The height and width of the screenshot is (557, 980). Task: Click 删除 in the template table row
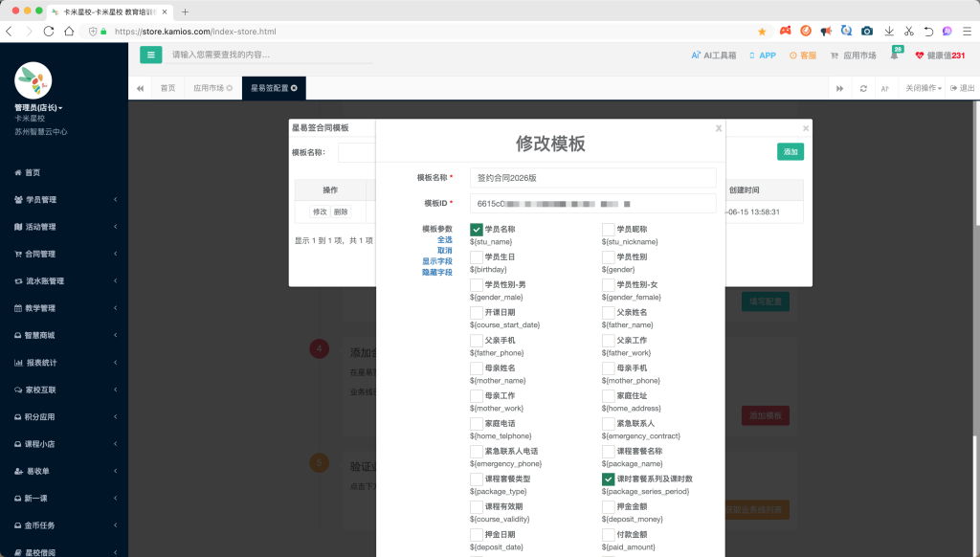[341, 212]
